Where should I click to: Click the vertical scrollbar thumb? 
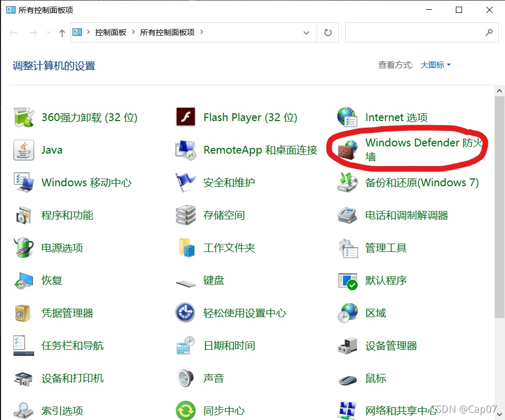(x=499, y=207)
